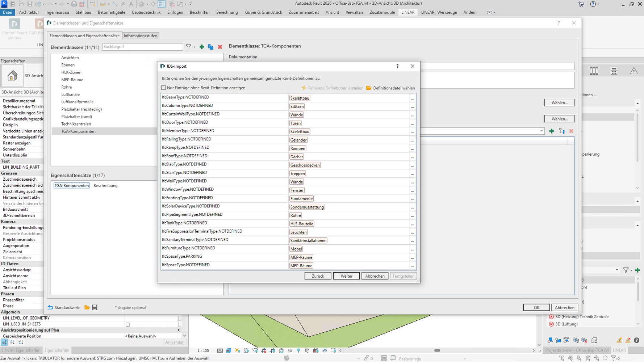
Task: Select Technikzentralen in Elementklassen list
Action: [76, 124]
